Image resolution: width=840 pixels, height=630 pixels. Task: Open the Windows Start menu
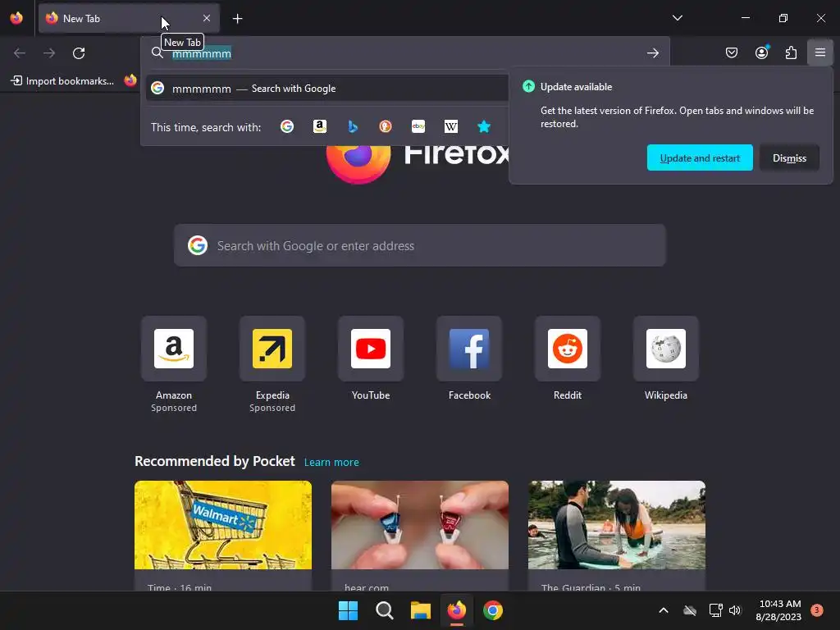pyautogui.click(x=348, y=610)
